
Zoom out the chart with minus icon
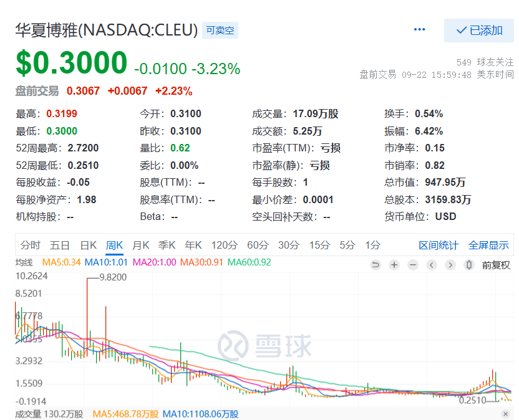pyautogui.click(x=412, y=265)
